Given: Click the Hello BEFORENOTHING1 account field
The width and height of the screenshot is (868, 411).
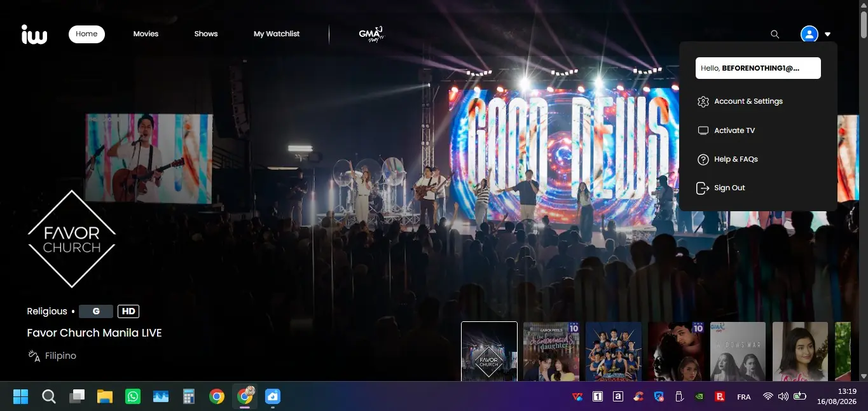Looking at the screenshot, I should tap(758, 68).
